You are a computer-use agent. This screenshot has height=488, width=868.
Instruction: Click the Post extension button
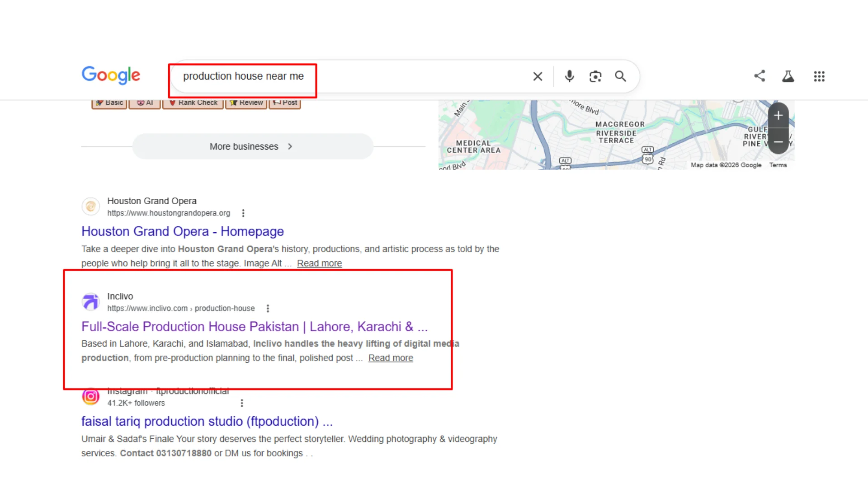pyautogui.click(x=285, y=103)
